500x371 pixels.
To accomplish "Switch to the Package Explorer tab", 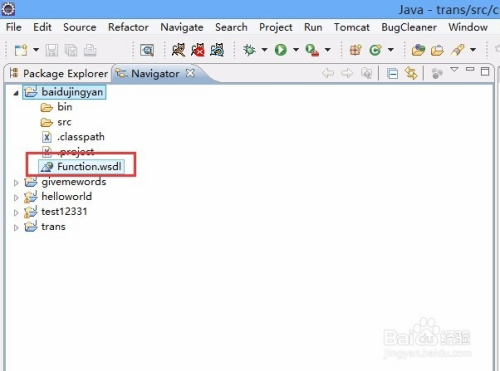I will tap(59, 74).
